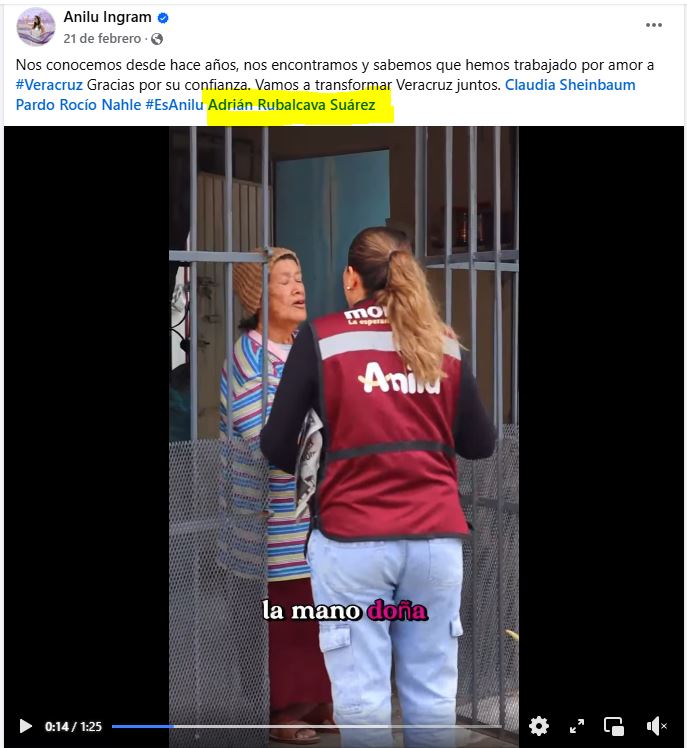Open the #EsAnilu hashtag
This screenshot has height=748, width=687.
click(174, 105)
